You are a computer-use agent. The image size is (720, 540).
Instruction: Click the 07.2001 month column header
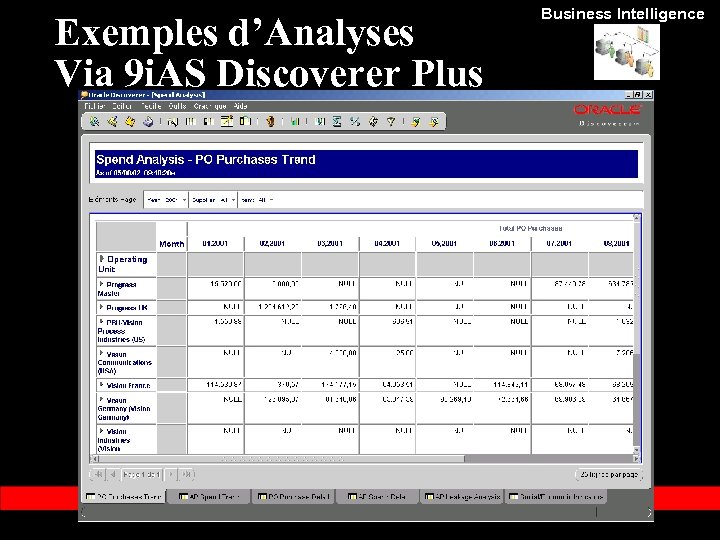coord(559,243)
